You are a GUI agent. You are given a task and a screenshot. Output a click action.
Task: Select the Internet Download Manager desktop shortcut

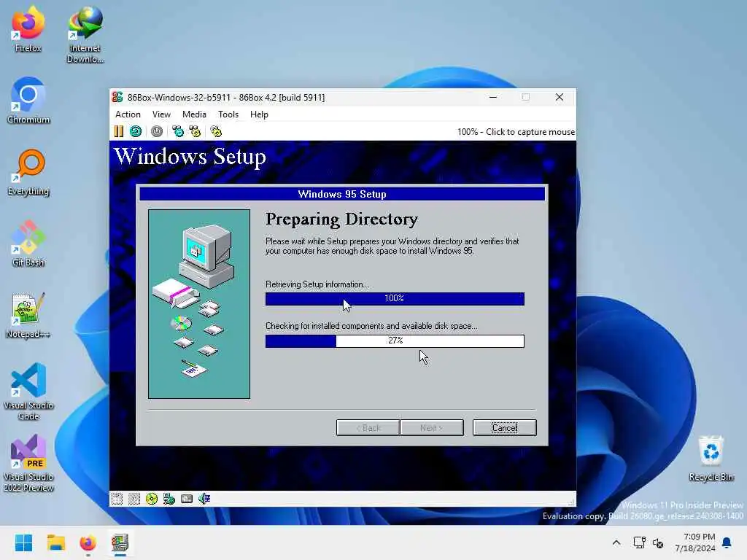[85, 35]
